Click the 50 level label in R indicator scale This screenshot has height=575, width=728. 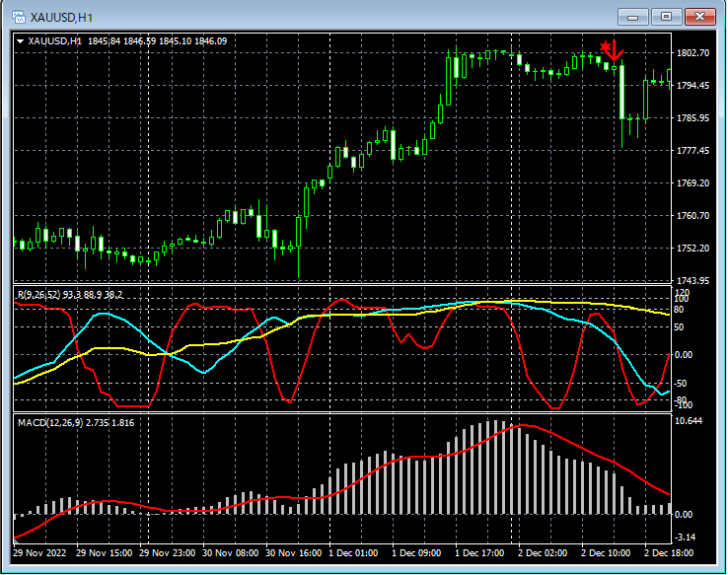[679, 327]
